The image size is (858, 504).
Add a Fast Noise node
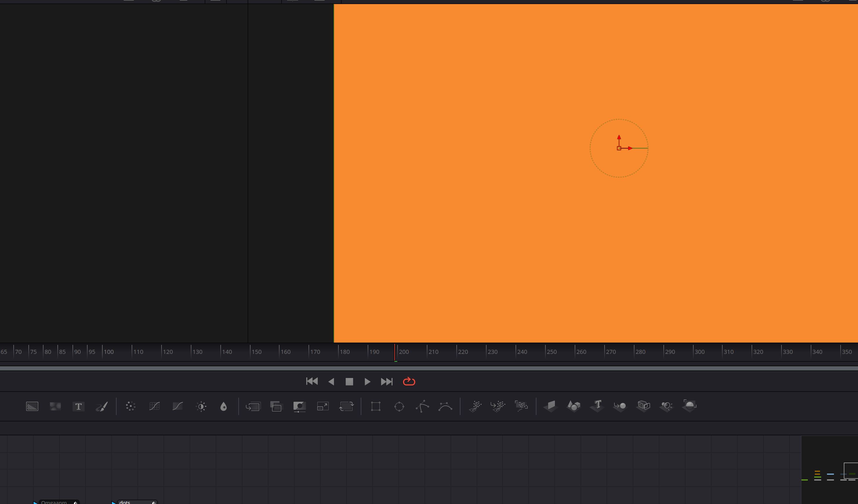point(55,406)
